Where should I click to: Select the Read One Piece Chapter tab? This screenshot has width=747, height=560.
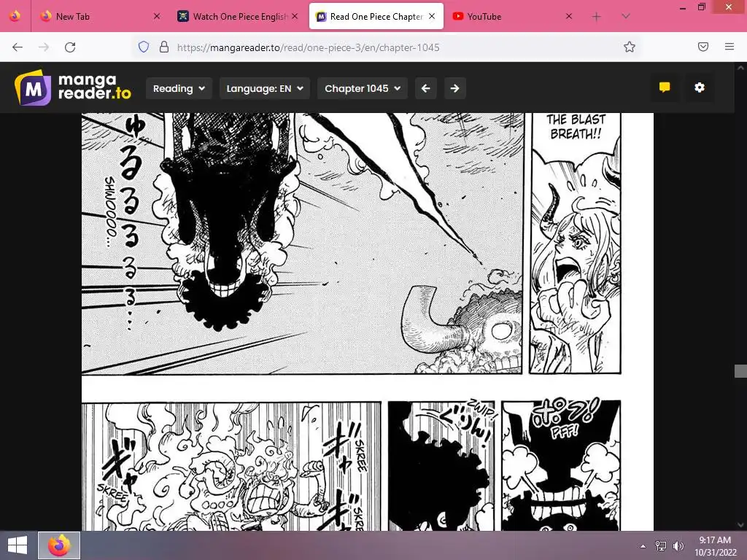click(x=376, y=16)
